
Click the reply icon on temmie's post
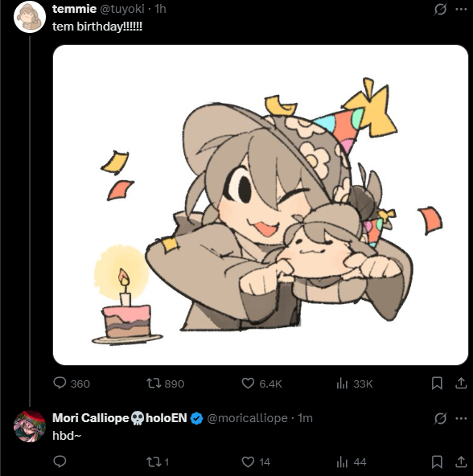(x=60, y=383)
